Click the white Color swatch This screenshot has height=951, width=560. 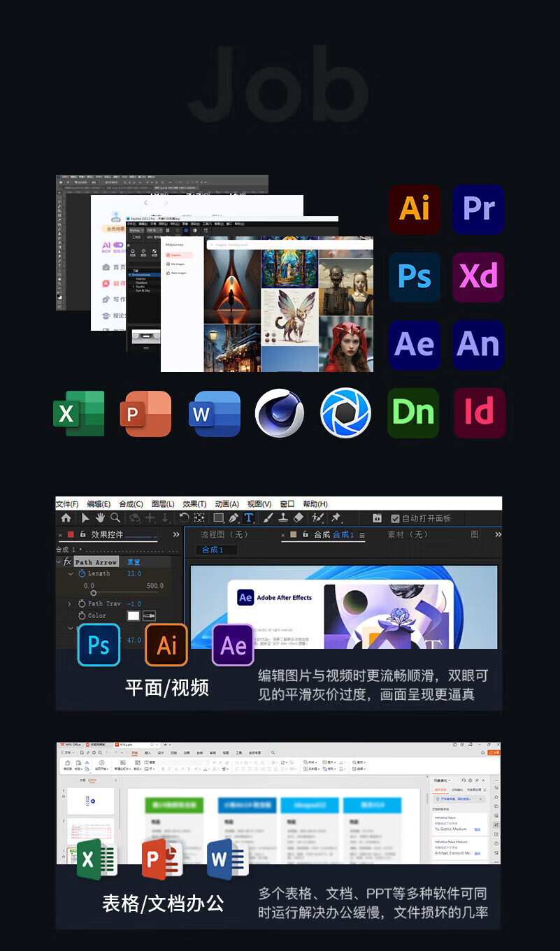coord(134,616)
